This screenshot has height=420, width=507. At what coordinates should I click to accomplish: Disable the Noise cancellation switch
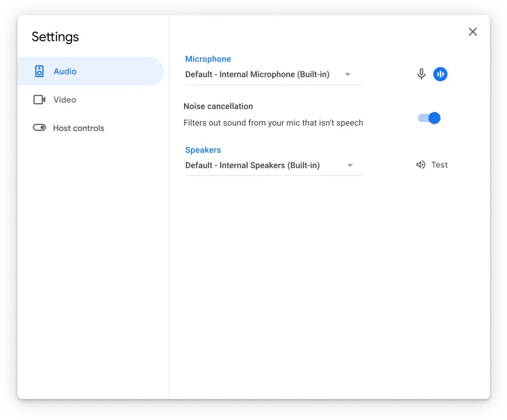tap(429, 118)
